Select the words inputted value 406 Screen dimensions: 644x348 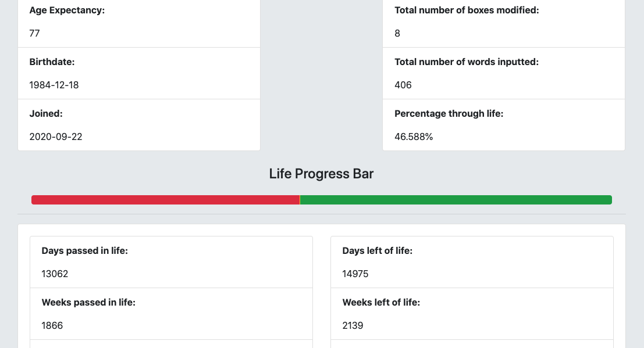click(403, 85)
